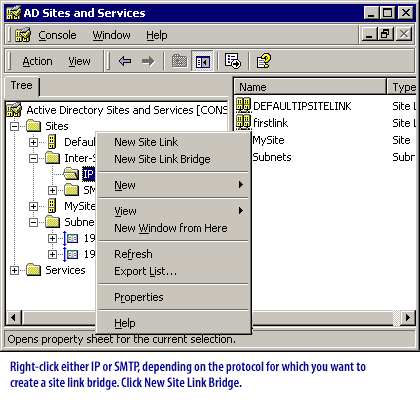
Task: Expand the SMTP folder node
Action: pyautogui.click(x=52, y=190)
